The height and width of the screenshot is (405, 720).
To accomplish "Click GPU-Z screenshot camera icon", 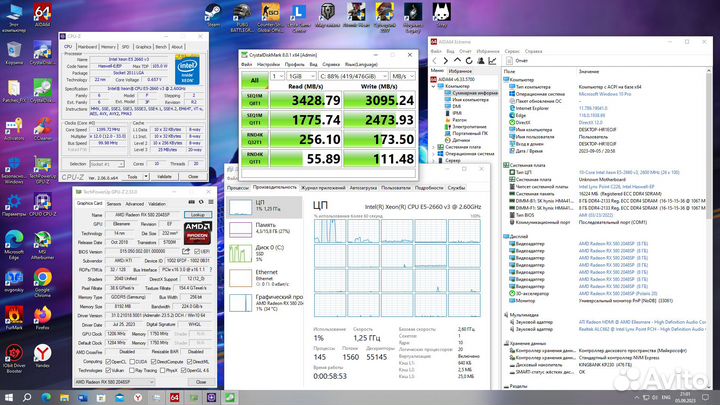I will click(191, 202).
